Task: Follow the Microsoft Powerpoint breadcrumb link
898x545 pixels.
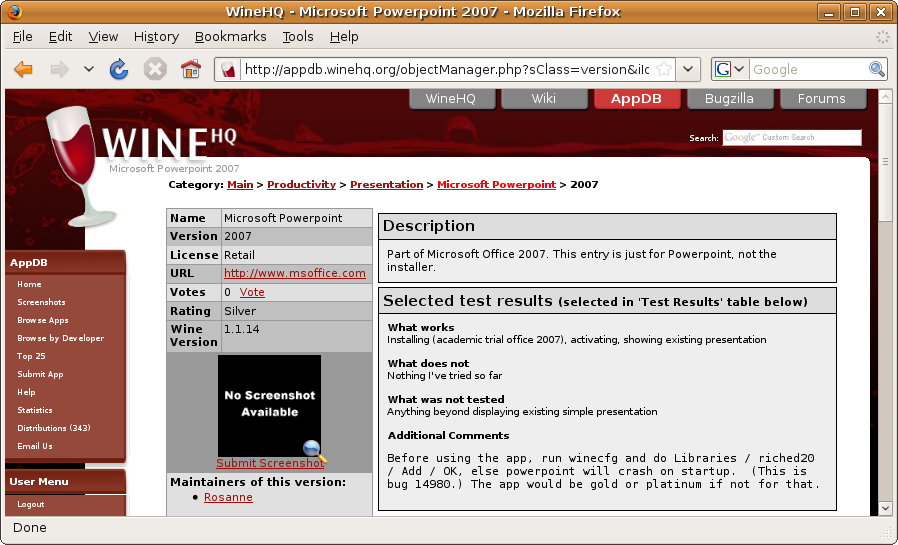Action: 497,184
